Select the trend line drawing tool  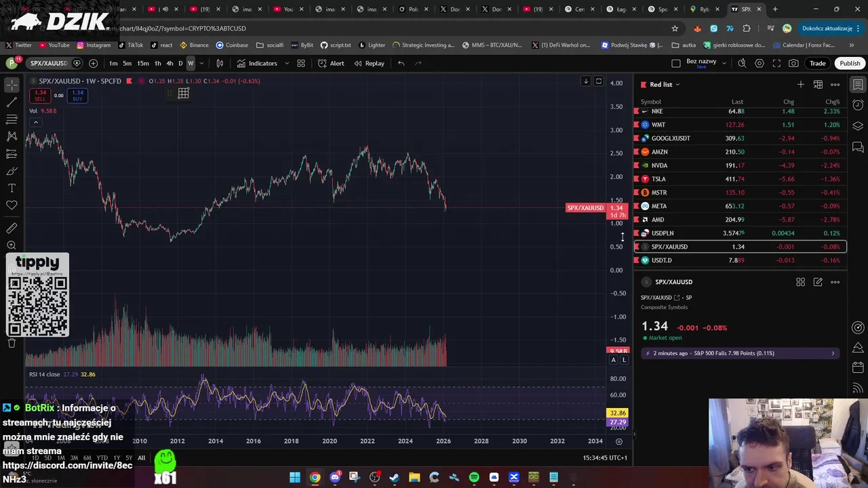(12, 102)
